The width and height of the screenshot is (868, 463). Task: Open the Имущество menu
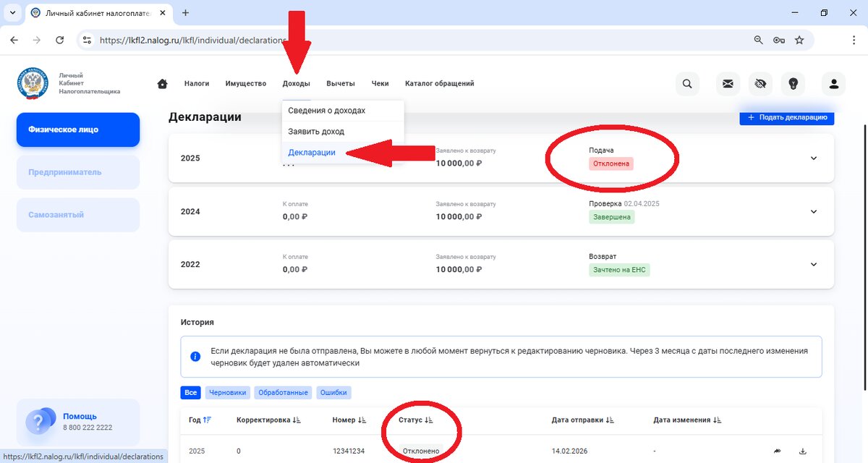point(246,84)
